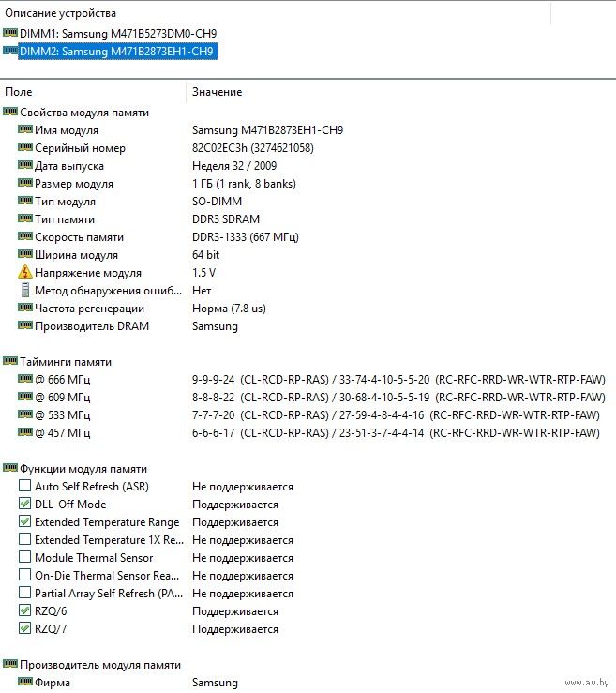The image size is (616, 693).
Task: Click the icon next to 'Частота регенерации'
Action: pyautogui.click(x=25, y=307)
